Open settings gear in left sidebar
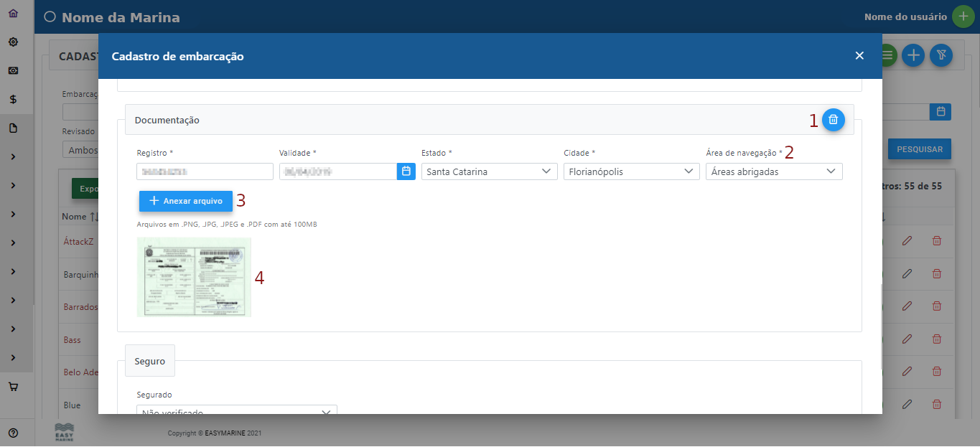The height and width of the screenshot is (447, 980). click(13, 42)
